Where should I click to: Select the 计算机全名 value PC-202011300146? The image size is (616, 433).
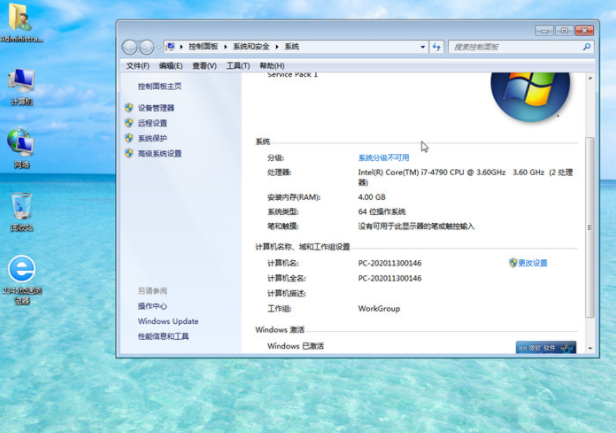click(390, 278)
